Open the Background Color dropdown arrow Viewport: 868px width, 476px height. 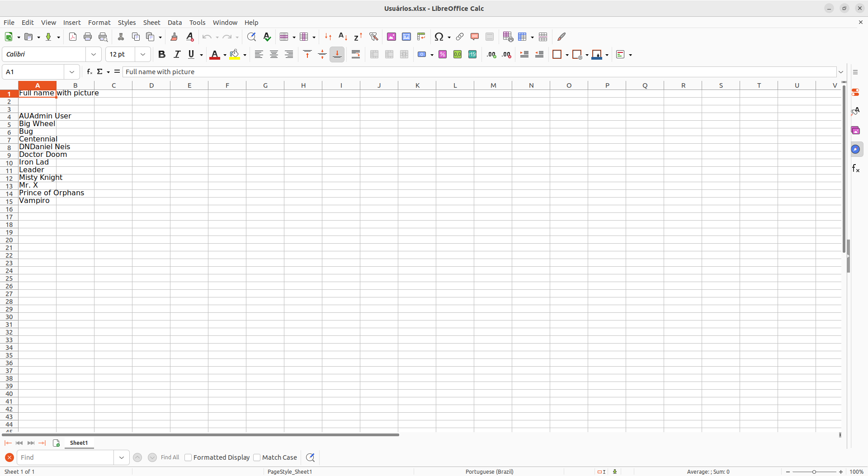pyautogui.click(x=245, y=55)
